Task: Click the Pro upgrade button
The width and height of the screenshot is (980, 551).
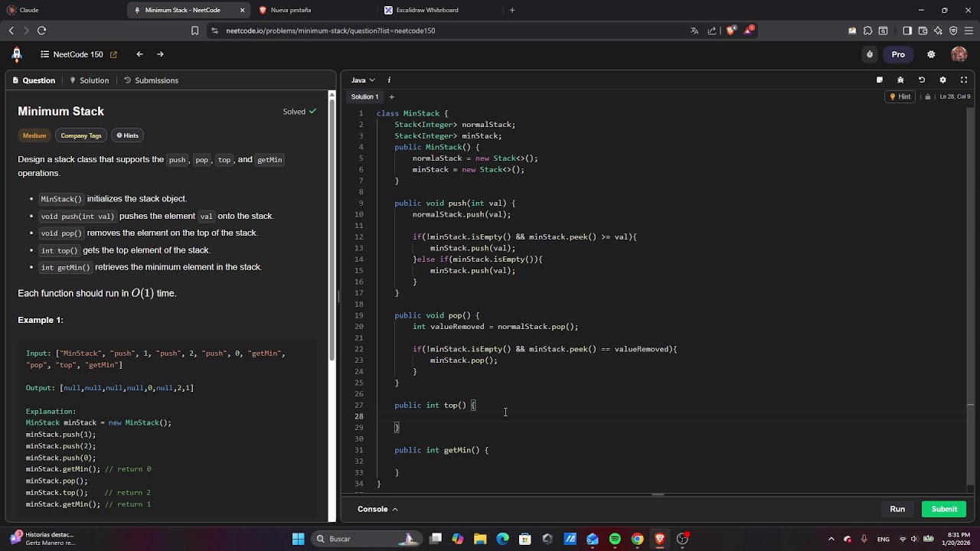Action: [x=898, y=54]
